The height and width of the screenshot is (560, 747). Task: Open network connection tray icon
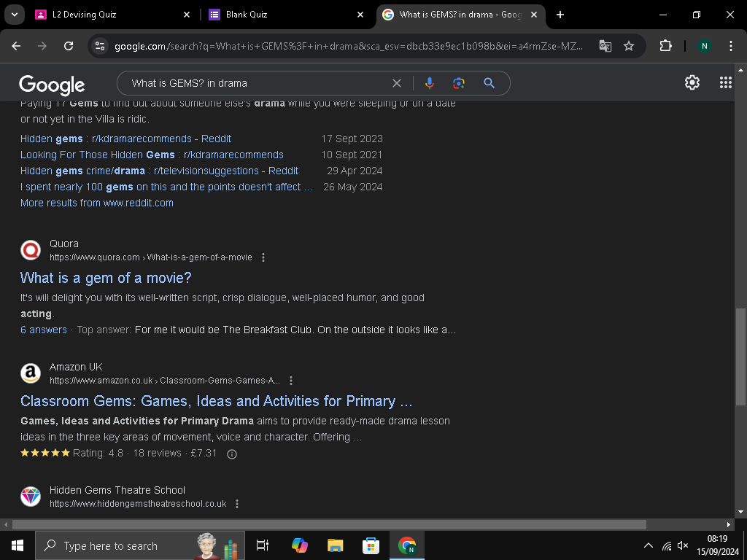[667, 545]
